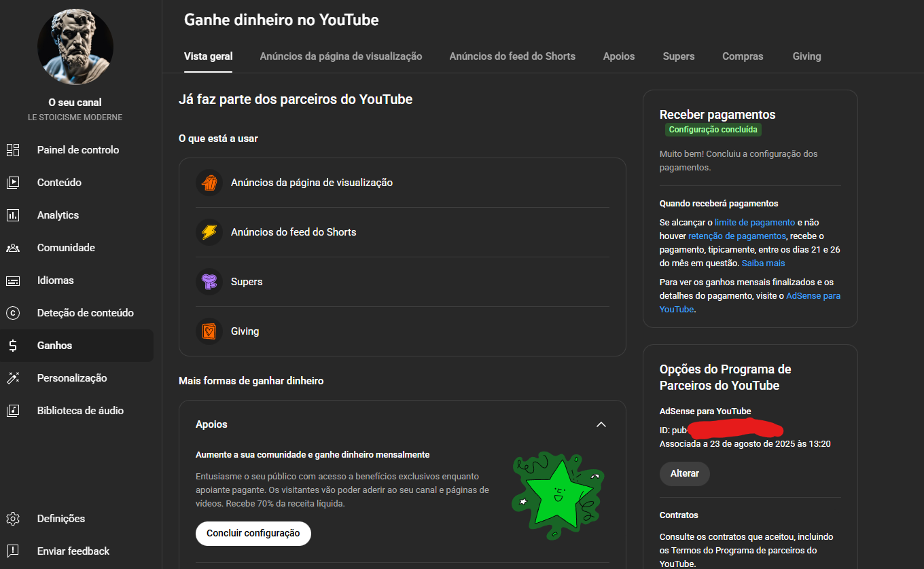
Task: Click the Personalização magic wand icon
Action: point(13,378)
